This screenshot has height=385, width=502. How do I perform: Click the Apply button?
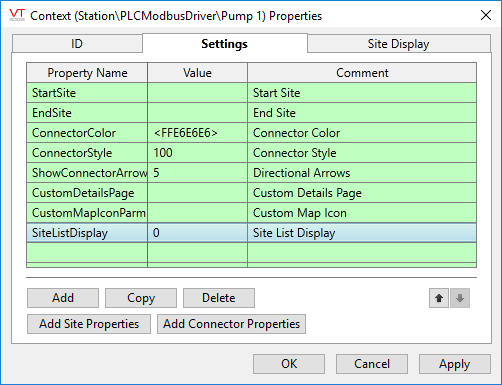tap(455, 364)
